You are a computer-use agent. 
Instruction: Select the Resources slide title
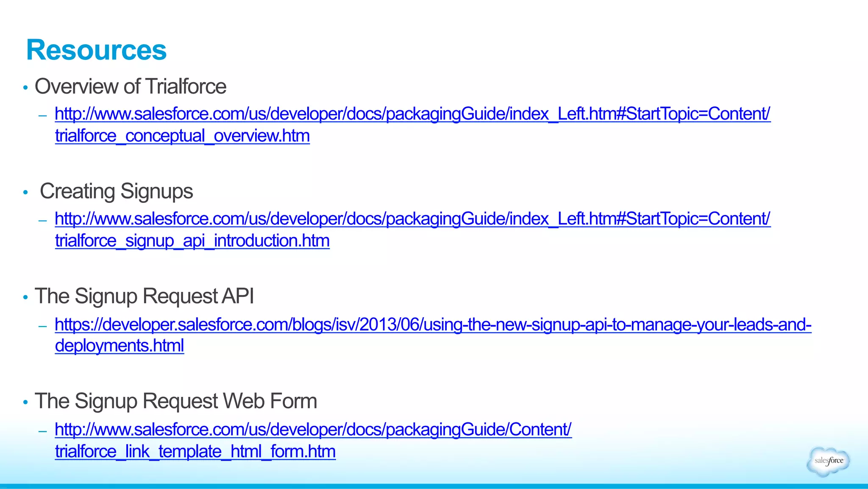(96, 50)
